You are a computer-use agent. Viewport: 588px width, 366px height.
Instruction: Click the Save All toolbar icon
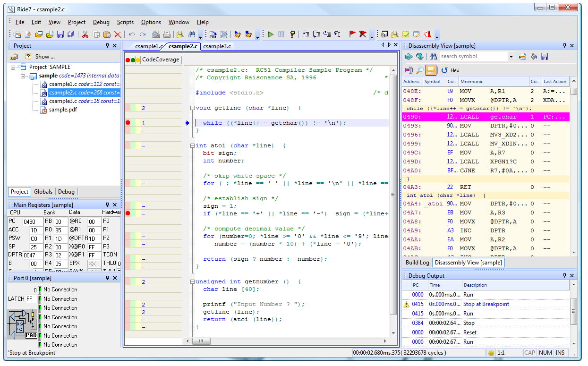coord(71,34)
